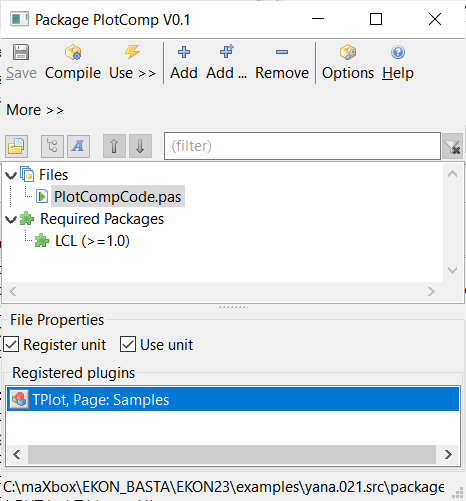Viewport: 466px width, 501px height.
Task: Toggle alphabetical sort icon
Action: pos(78,146)
